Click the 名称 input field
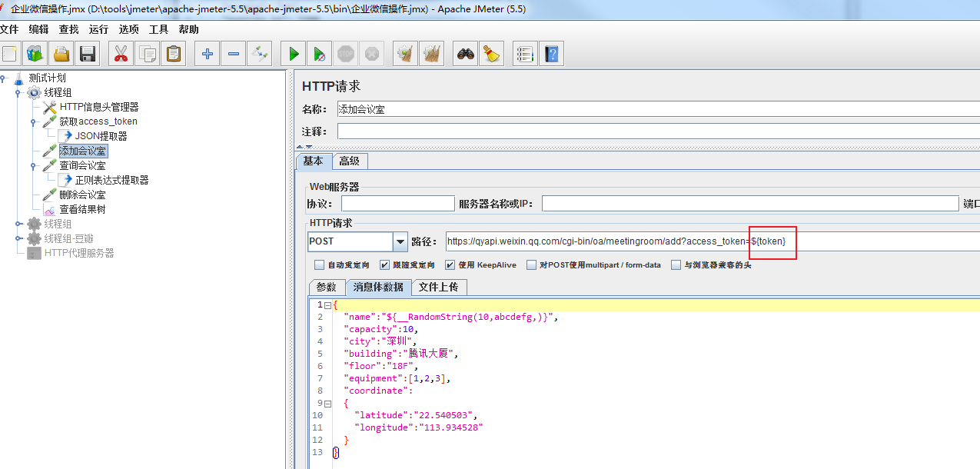The height and width of the screenshot is (469, 980). coord(658,109)
